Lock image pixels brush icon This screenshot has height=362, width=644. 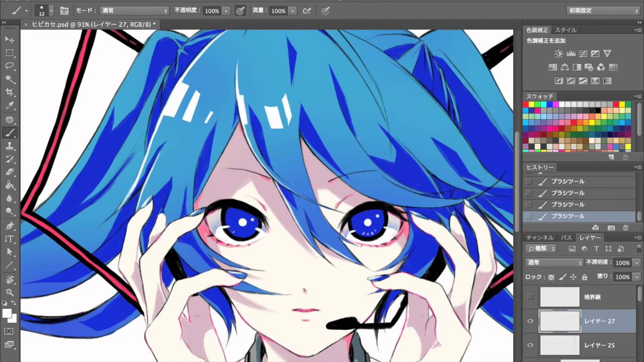[x=562, y=277]
